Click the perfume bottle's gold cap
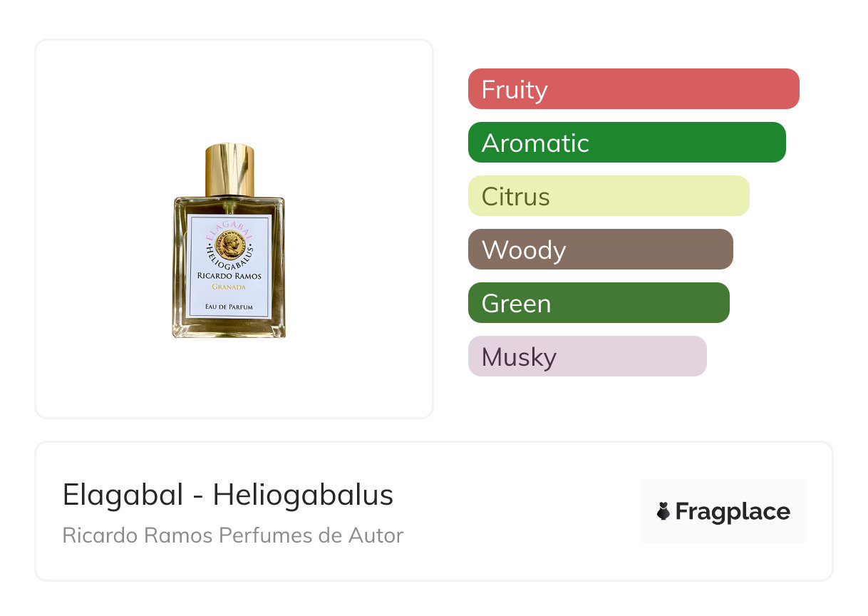Screen dimensions: 868x616 [229, 170]
